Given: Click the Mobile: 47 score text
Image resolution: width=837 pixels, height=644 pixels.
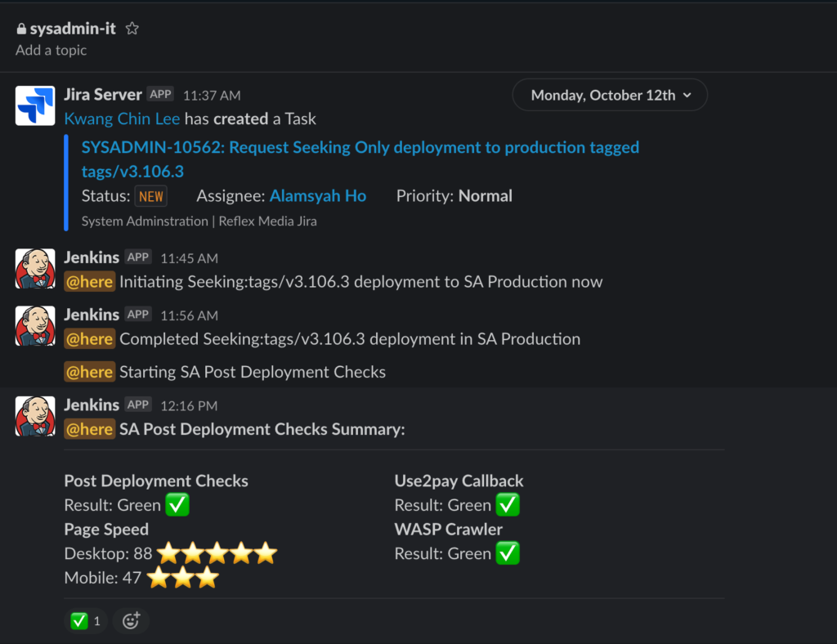Looking at the screenshot, I should (103, 578).
